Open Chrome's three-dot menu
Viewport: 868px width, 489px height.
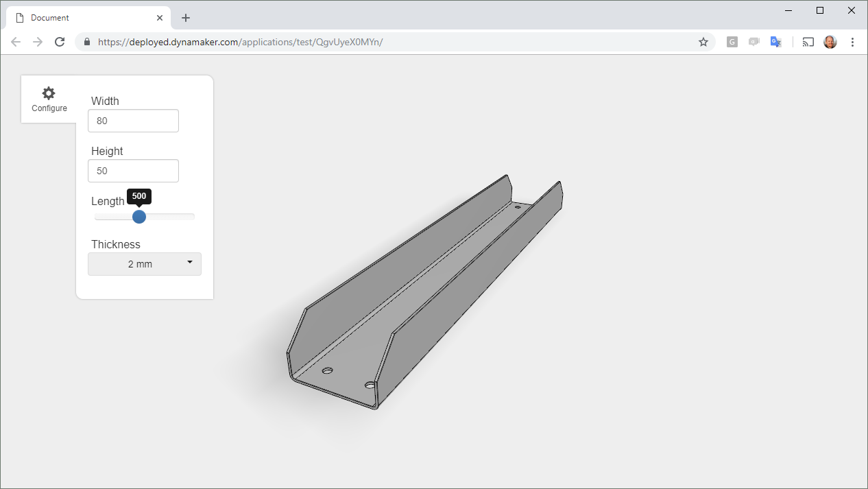point(852,42)
